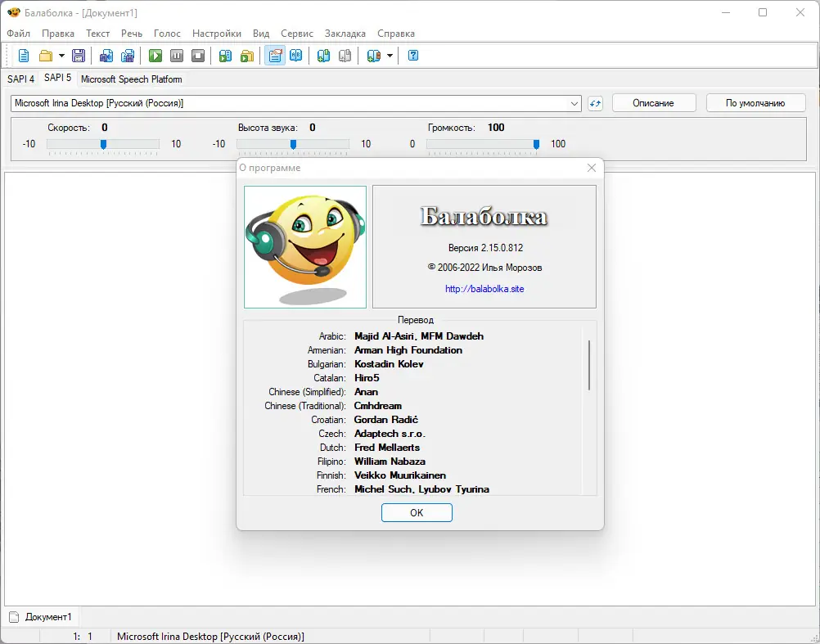Click the New document icon

[x=24, y=56]
